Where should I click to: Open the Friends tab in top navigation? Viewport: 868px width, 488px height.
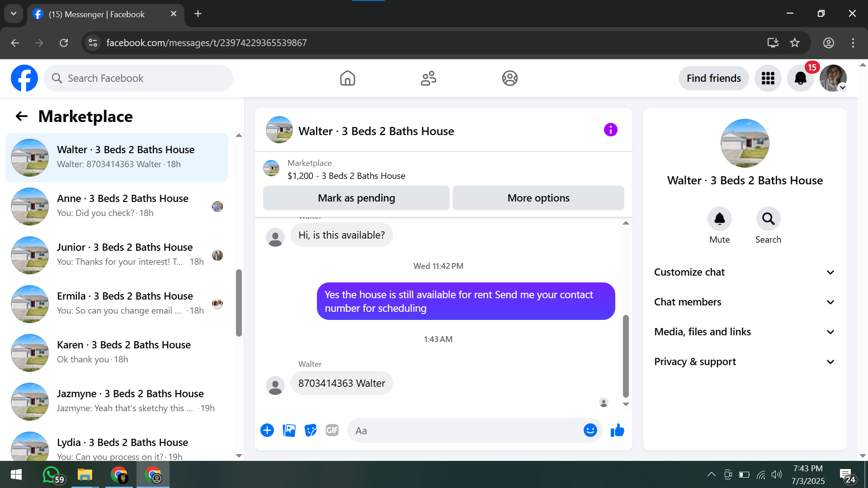click(428, 79)
